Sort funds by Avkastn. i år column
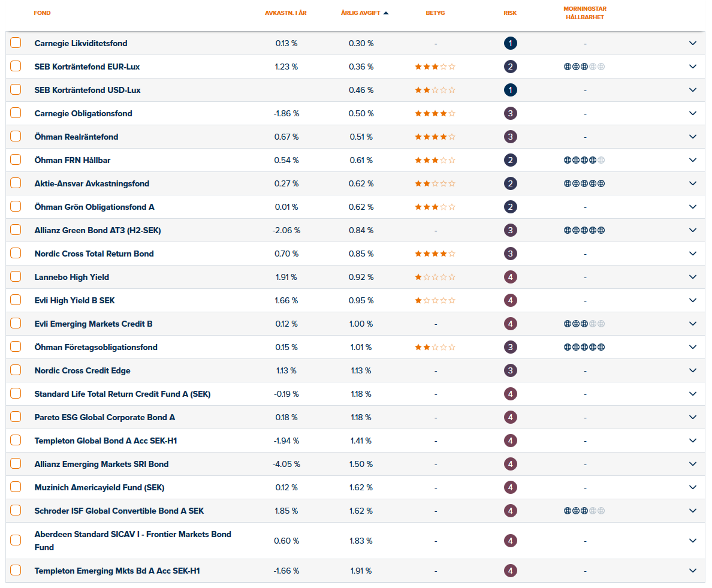The height and width of the screenshot is (588, 712). [x=286, y=13]
